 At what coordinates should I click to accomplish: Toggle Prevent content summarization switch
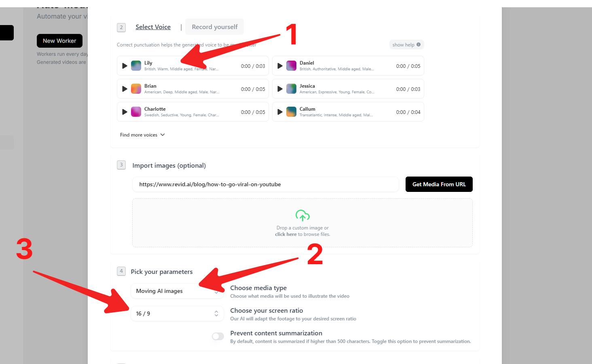tap(218, 337)
